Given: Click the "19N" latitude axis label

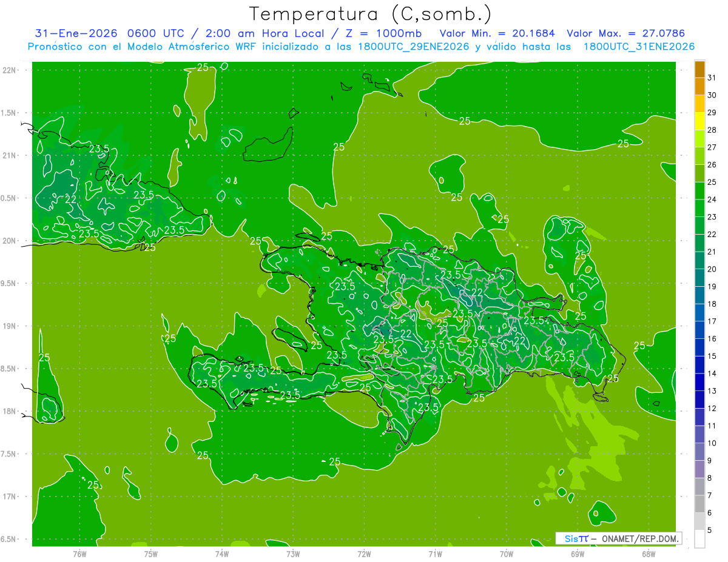Looking at the screenshot, I should click(x=10, y=326).
